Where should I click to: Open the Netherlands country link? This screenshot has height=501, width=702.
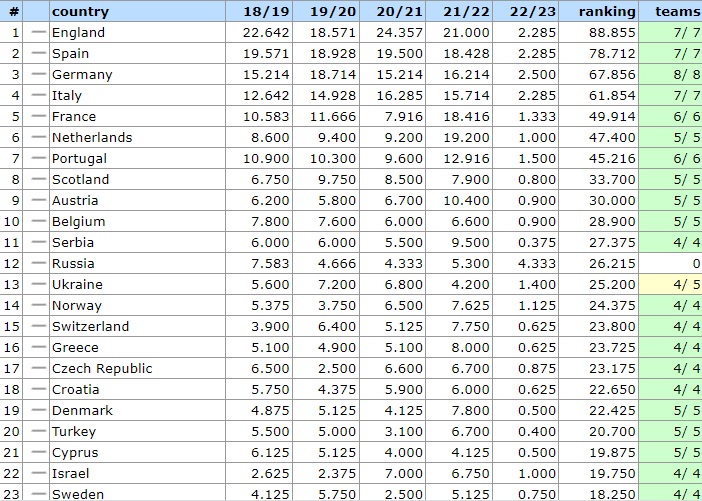[x=91, y=138]
